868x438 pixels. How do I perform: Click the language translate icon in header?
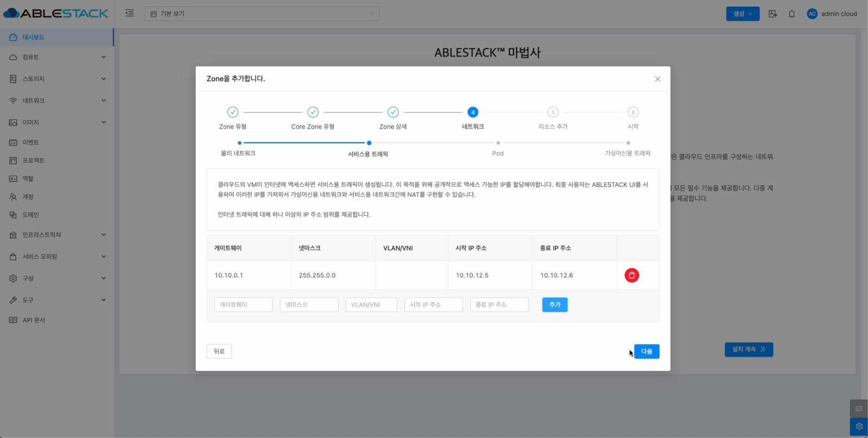tap(772, 14)
